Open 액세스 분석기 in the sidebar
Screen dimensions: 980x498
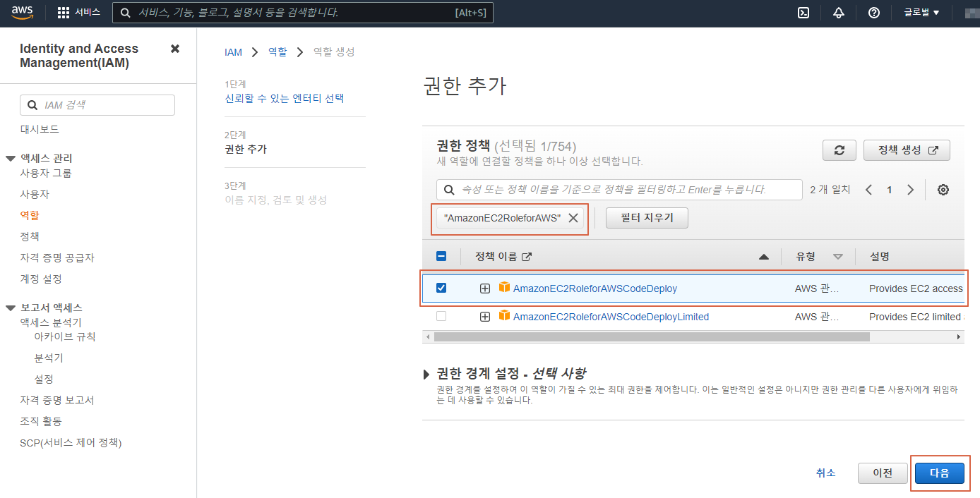click(51, 322)
